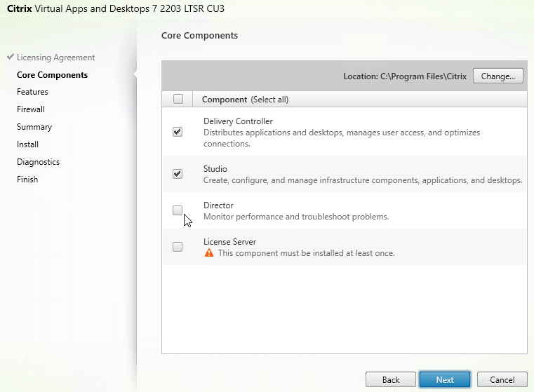This screenshot has height=392, width=534.
Task: Uncheck the Delivery Controller checkbox
Action: click(x=178, y=132)
